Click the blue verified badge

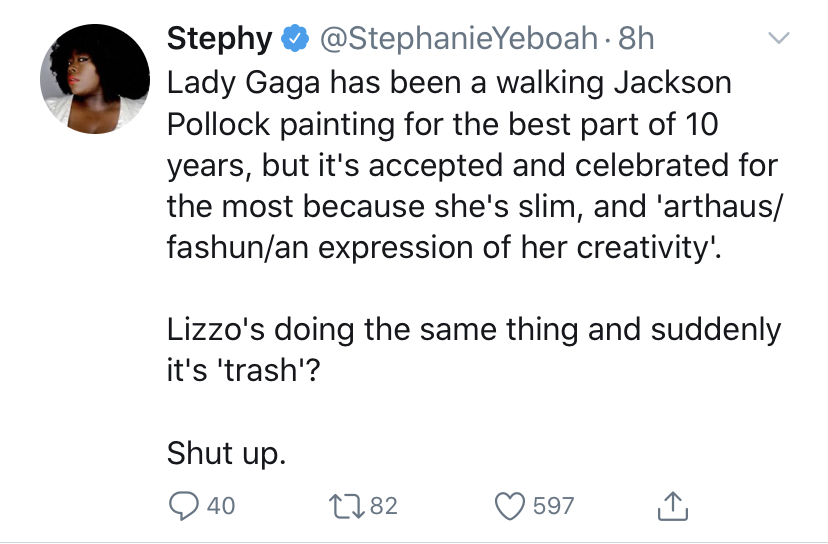[x=295, y=38]
